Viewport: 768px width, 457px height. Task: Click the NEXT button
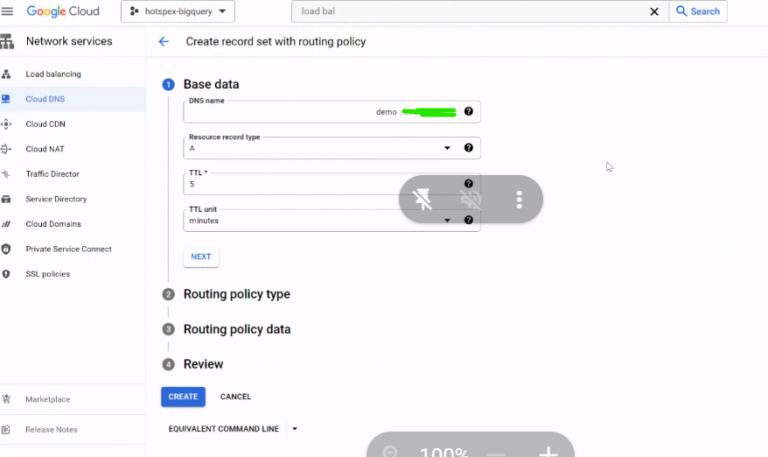tap(201, 257)
